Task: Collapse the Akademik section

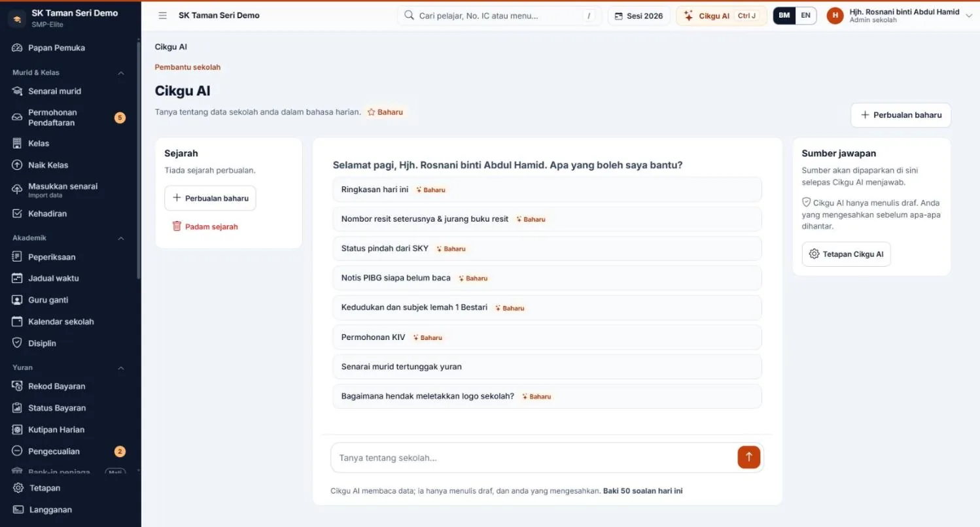Action: tap(121, 238)
